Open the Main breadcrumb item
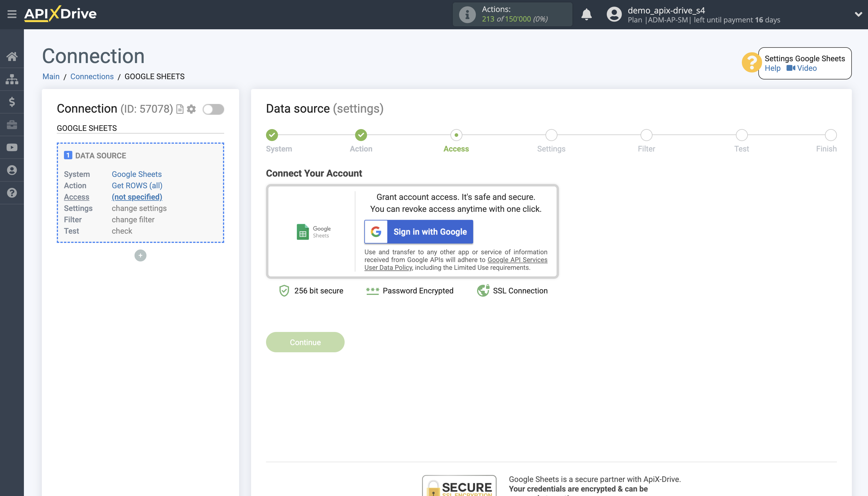Viewport: 868px width, 496px height. (51, 76)
